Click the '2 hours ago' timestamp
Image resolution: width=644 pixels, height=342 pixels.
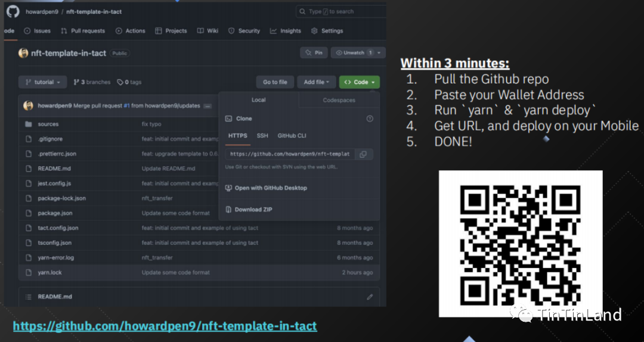(x=357, y=273)
